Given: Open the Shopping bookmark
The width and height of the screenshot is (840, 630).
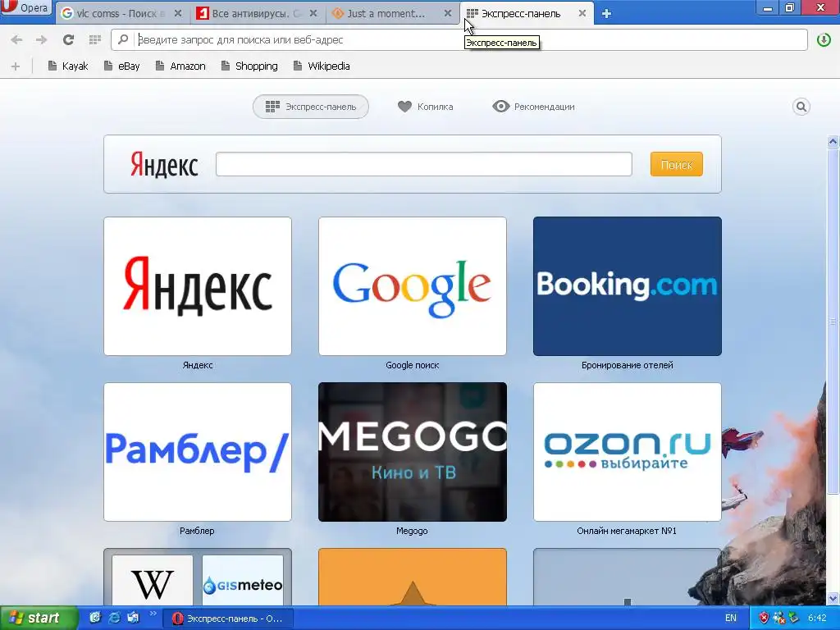Looking at the screenshot, I should (249, 66).
